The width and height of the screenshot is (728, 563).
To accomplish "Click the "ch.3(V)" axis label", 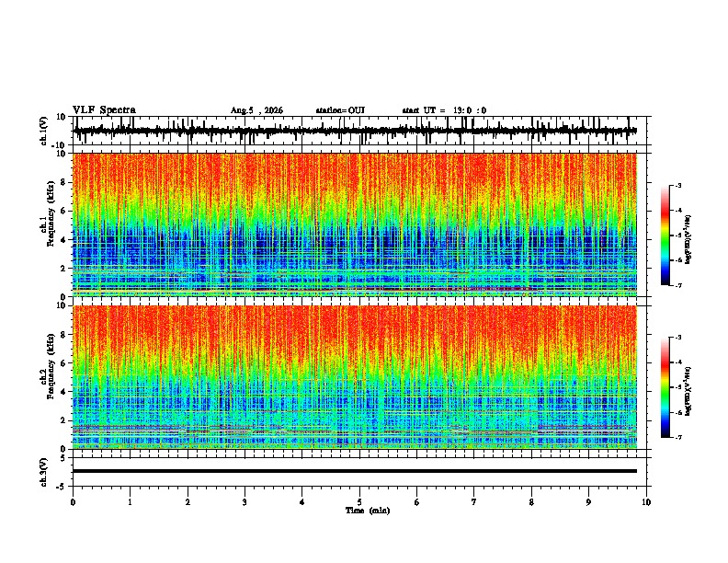I will pyautogui.click(x=44, y=472).
